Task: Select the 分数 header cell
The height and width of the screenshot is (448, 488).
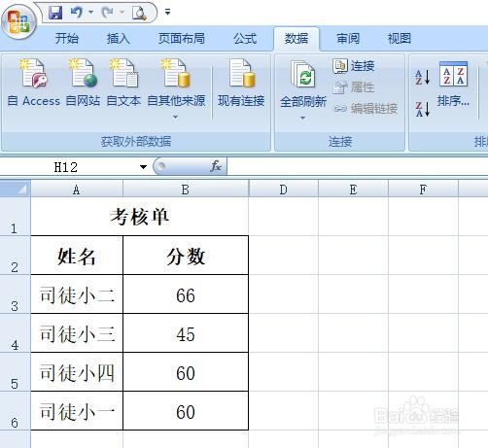Action: click(x=186, y=256)
